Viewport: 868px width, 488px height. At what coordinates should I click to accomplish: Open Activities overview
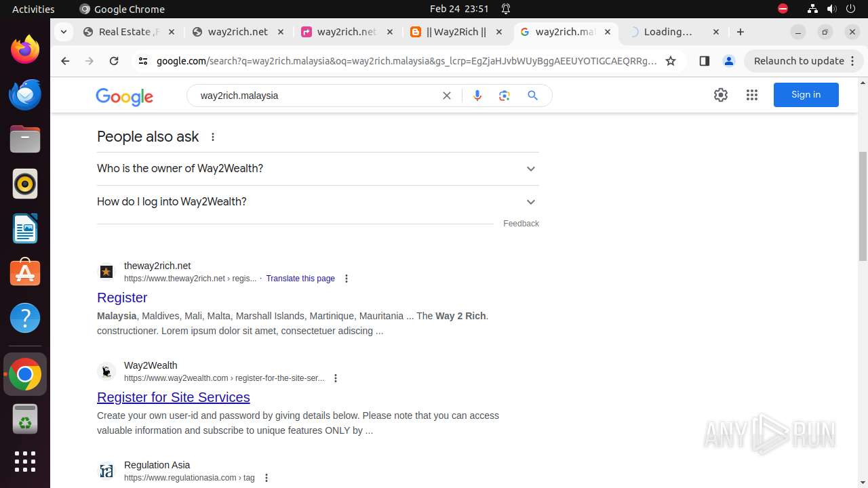(33, 9)
